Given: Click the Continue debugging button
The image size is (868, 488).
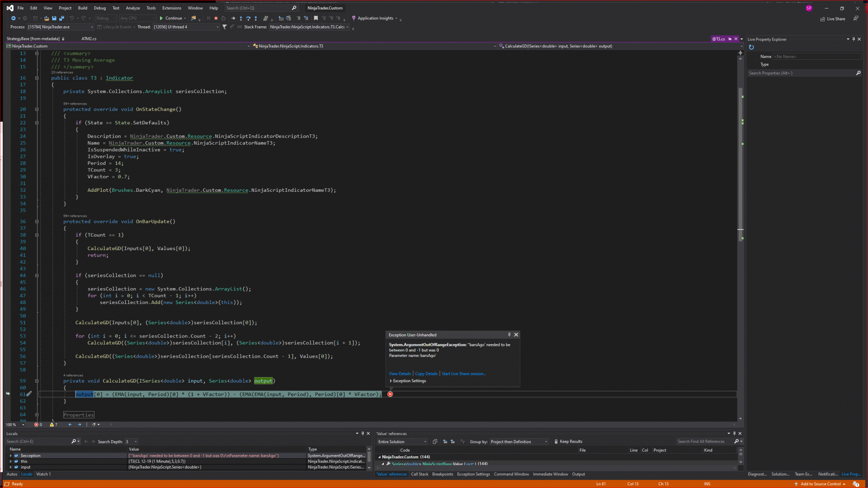Looking at the screenshot, I should pyautogui.click(x=171, y=18).
